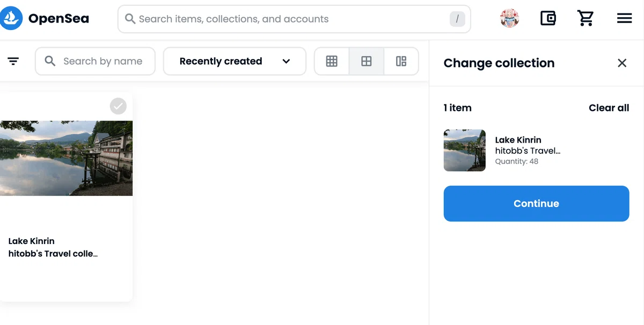Expand the Recently created sort dropdown
Image resolution: width=644 pixels, height=325 pixels.
[x=235, y=61]
